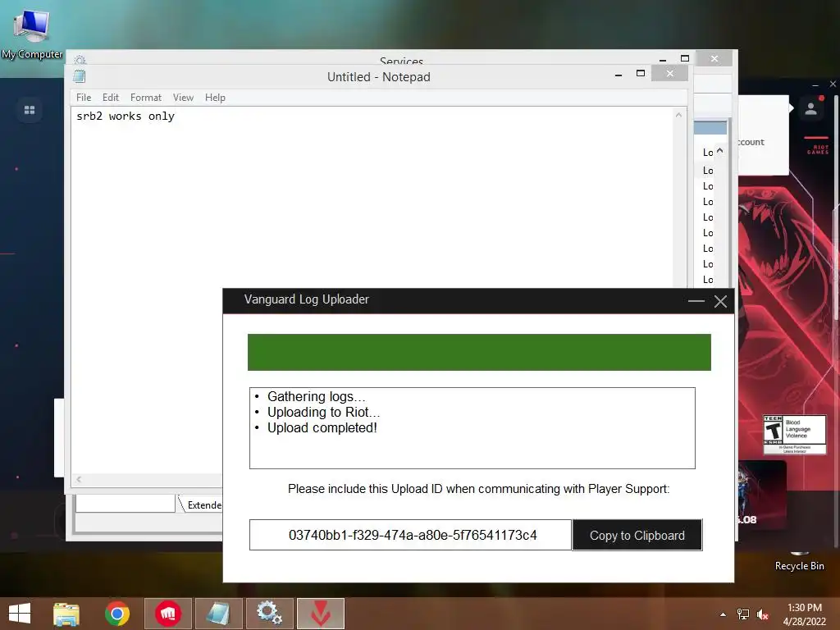840x630 pixels.
Task: Switch to Vanguard taskbar icon
Action: click(321, 614)
